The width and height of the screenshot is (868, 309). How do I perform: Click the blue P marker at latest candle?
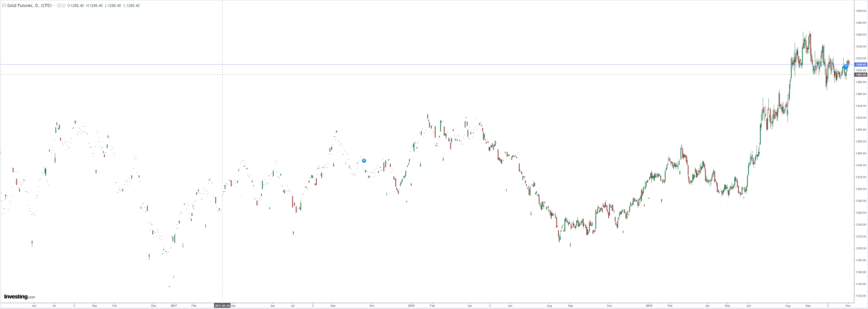click(x=846, y=66)
